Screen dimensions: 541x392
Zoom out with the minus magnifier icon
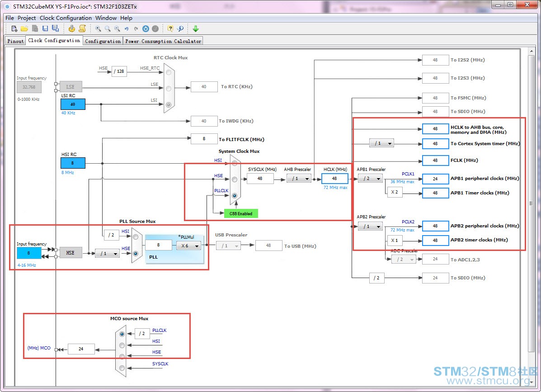[118, 28]
